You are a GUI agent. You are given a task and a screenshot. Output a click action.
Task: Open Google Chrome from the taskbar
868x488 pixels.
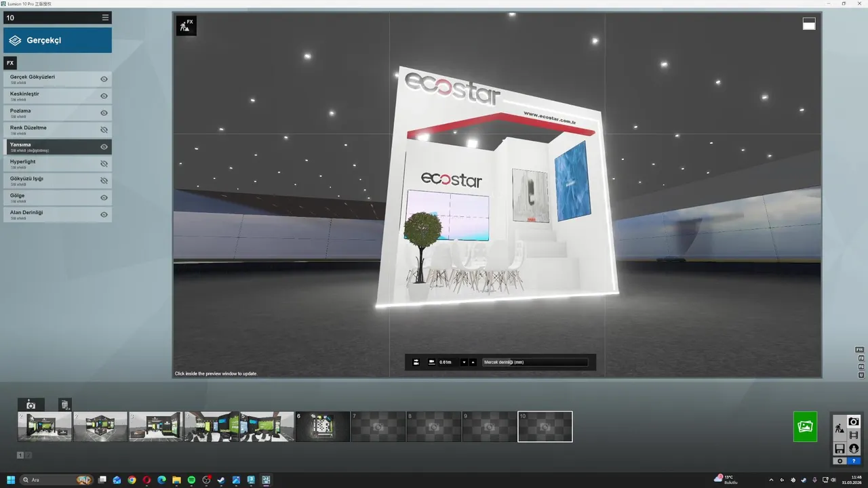point(132,480)
